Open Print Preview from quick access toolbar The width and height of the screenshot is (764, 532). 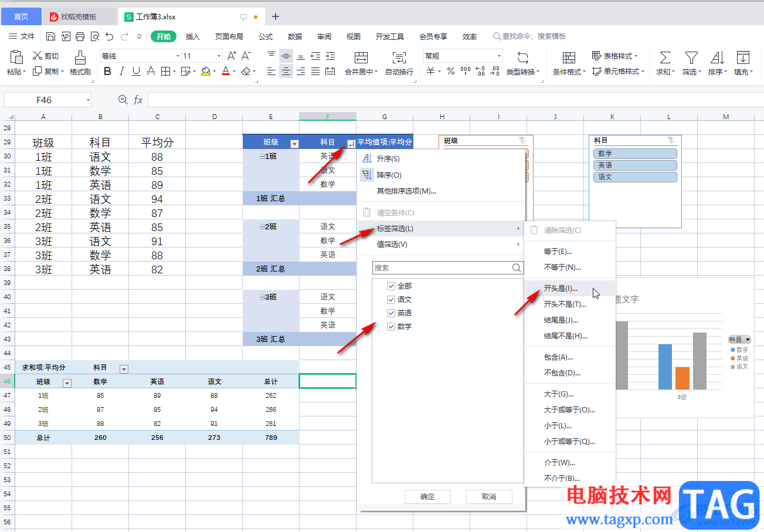(94, 36)
